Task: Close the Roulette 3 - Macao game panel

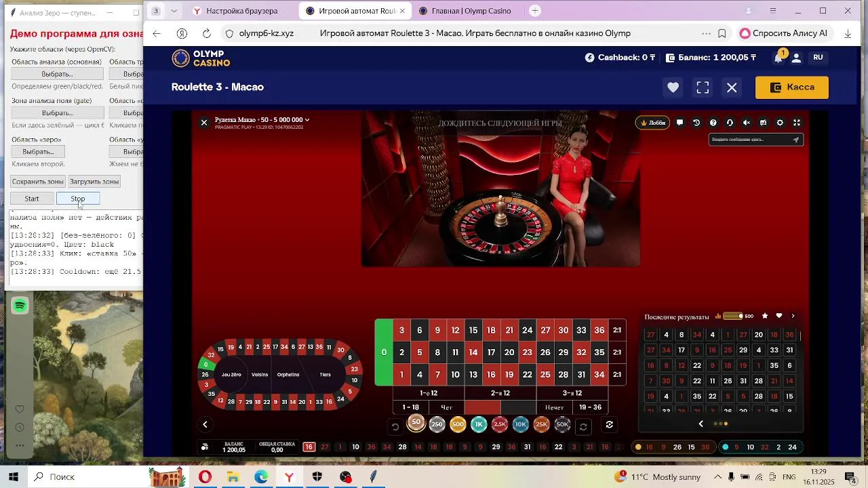Action: point(732,87)
